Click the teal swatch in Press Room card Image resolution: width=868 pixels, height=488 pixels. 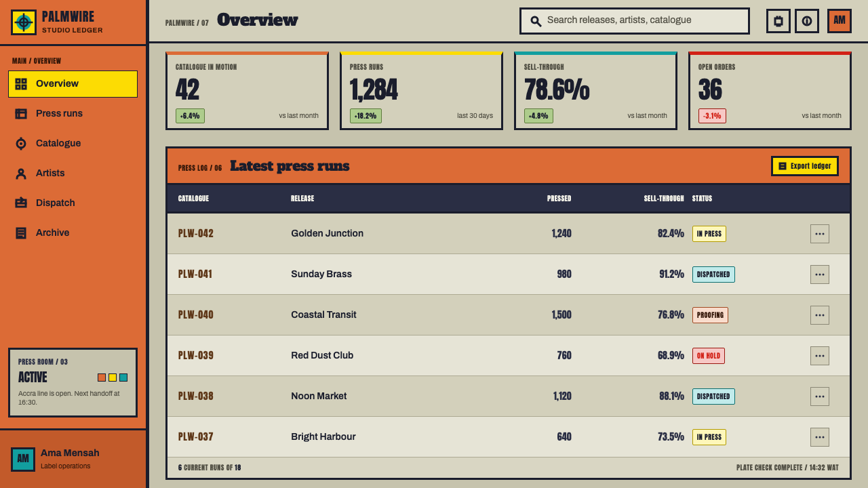[123, 378]
